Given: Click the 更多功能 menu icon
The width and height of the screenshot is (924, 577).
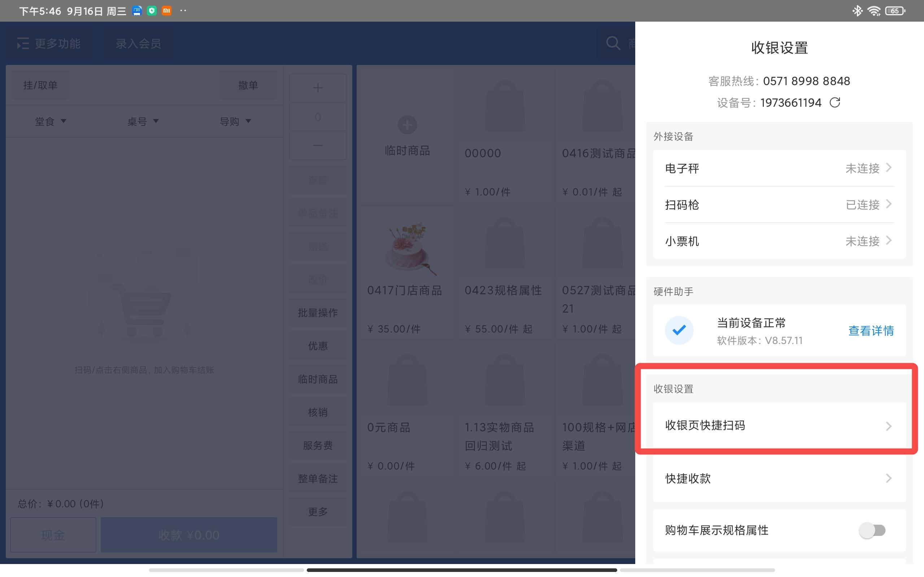Looking at the screenshot, I should [x=23, y=44].
